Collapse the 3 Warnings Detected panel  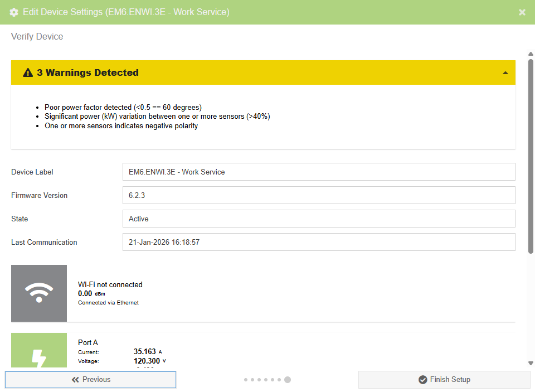coord(505,73)
